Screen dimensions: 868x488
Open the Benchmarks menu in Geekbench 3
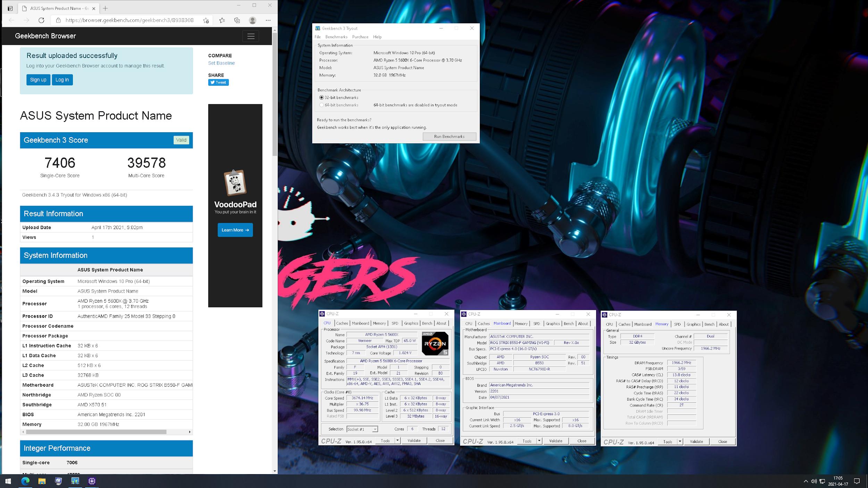click(336, 37)
